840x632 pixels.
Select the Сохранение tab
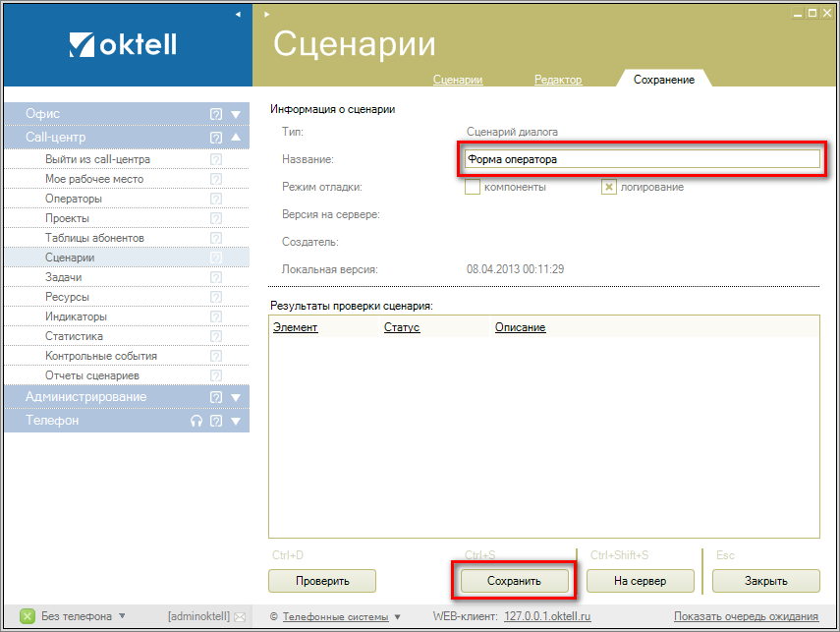coord(664,80)
